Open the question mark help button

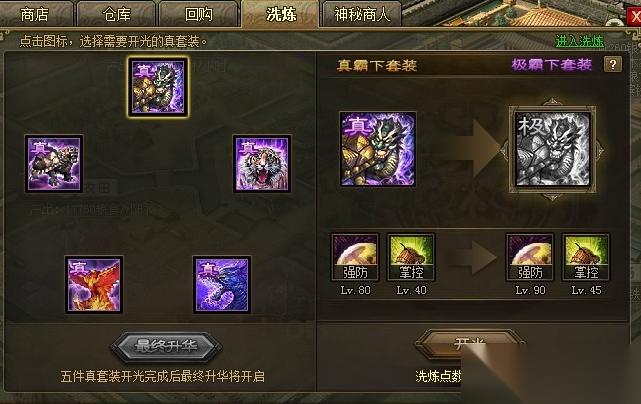612,65
